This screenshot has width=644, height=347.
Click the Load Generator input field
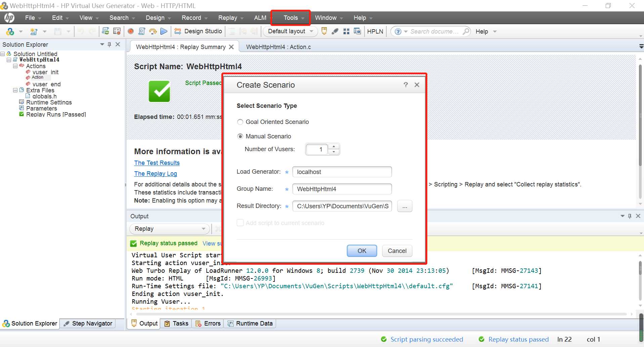point(342,172)
